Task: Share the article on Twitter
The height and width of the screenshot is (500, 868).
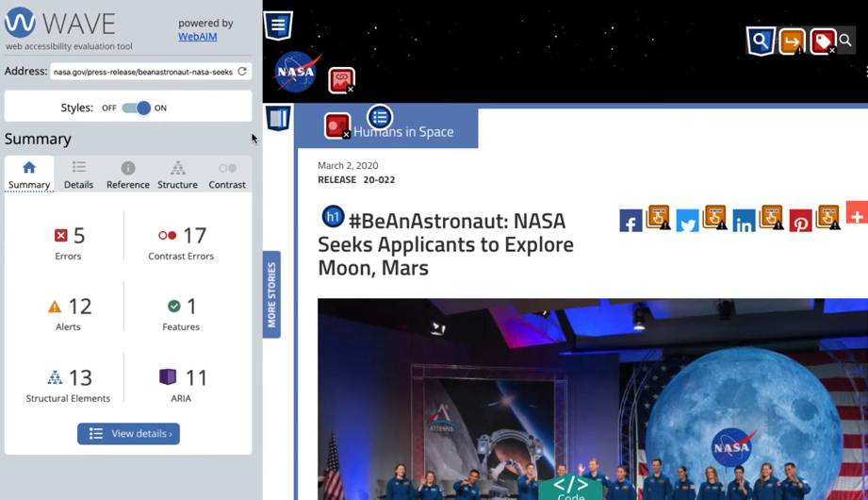Action: [687, 223]
